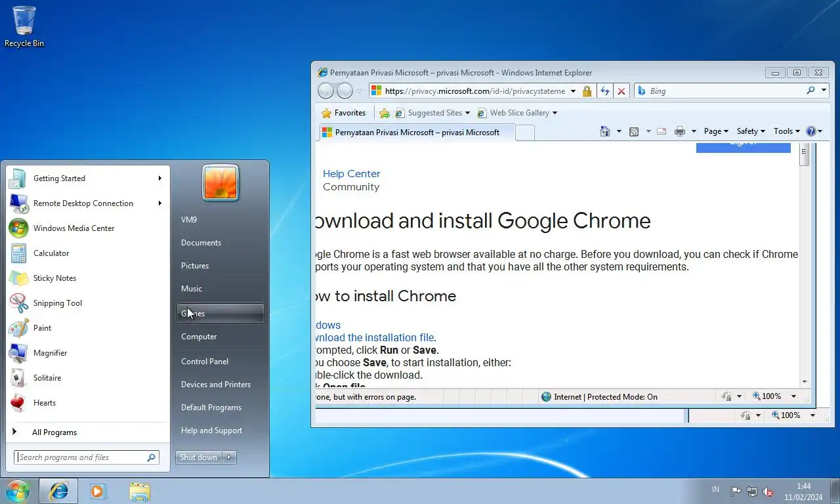The image size is (840, 504).
Task: Open the search provider dropdown arrow
Action: point(823,91)
